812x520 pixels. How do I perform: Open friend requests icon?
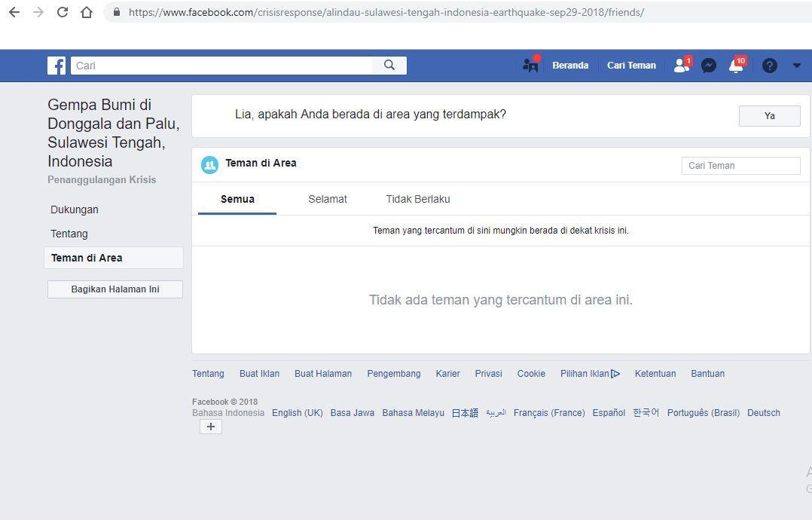click(682, 65)
